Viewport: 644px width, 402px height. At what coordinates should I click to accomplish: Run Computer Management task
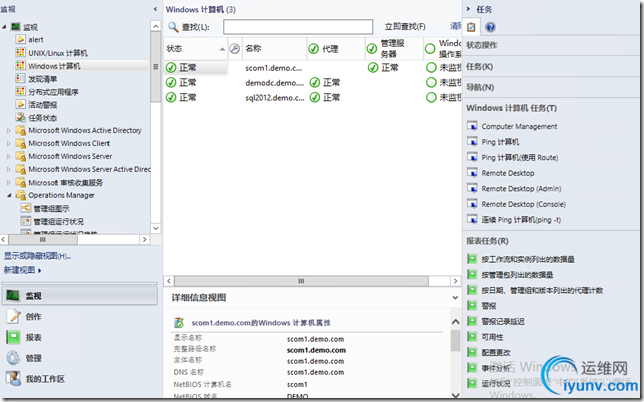pos(519,126)
